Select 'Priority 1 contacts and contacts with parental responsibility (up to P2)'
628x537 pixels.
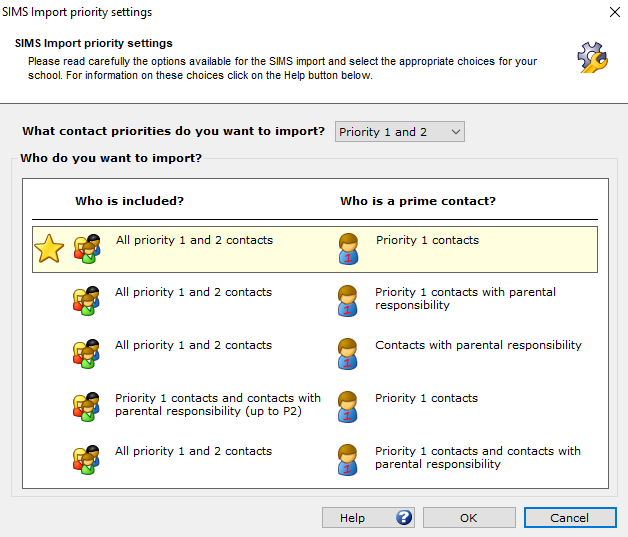315,406
